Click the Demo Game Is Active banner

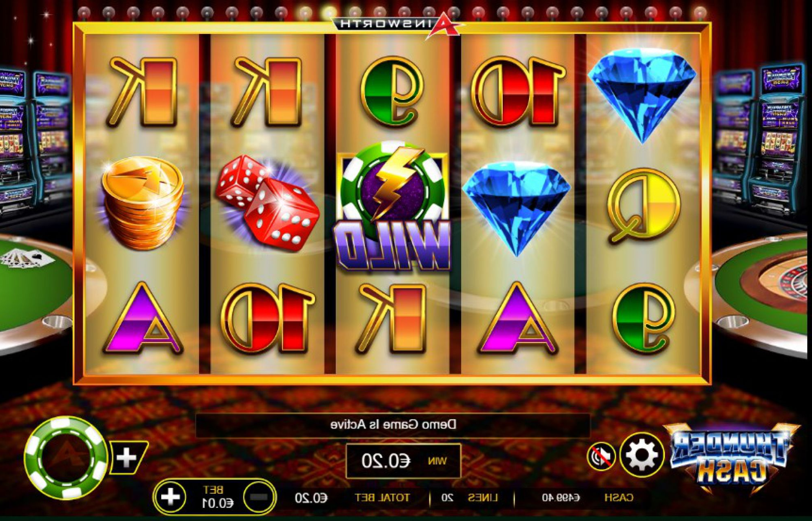(393, 425)
